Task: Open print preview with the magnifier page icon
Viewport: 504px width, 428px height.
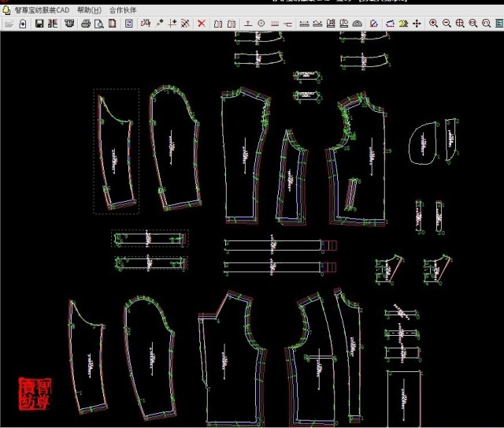Action: point(98,24)
